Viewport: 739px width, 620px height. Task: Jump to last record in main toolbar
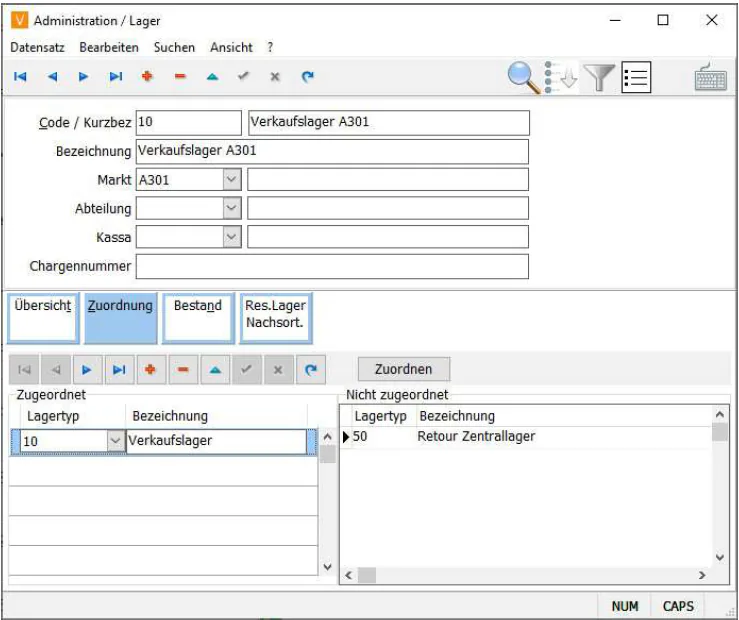(x=115, y=76)
